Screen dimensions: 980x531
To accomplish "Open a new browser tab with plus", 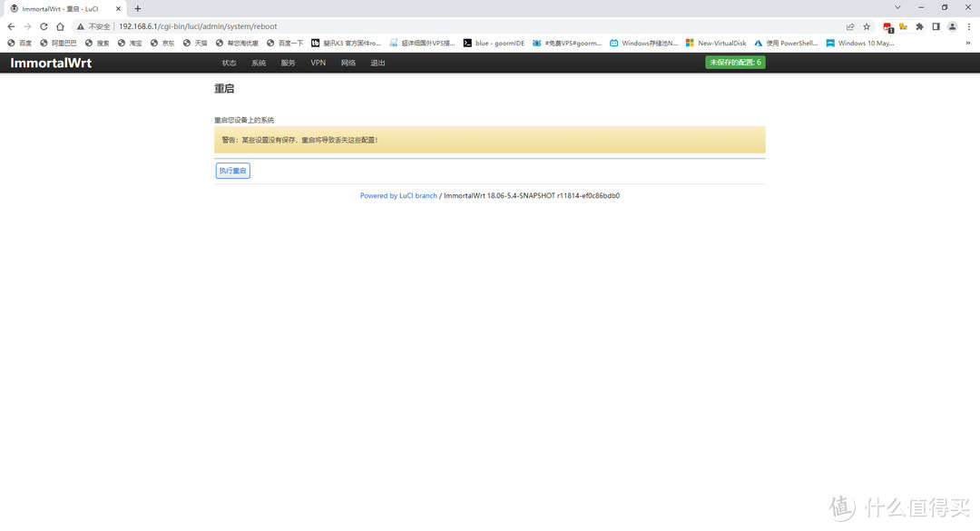I will (x=138, y=8).
